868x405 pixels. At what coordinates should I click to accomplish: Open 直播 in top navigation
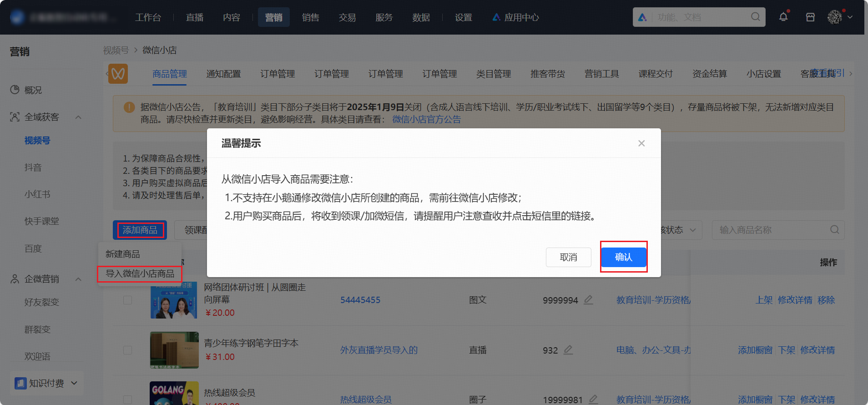195,17
